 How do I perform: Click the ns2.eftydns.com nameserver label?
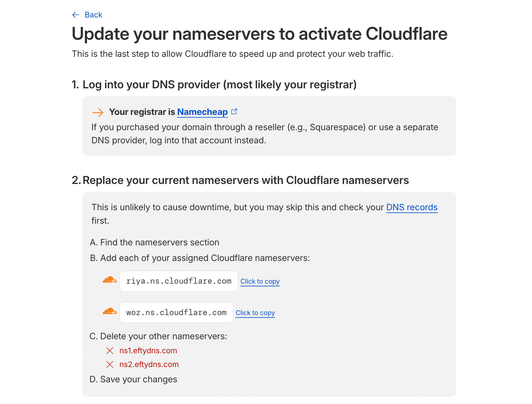click(149, 364)
